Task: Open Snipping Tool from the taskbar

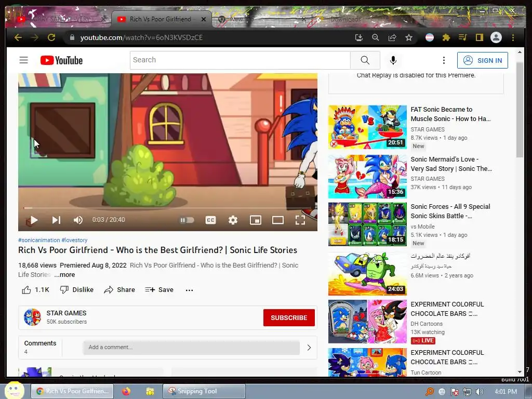Action: click(204, 391)
